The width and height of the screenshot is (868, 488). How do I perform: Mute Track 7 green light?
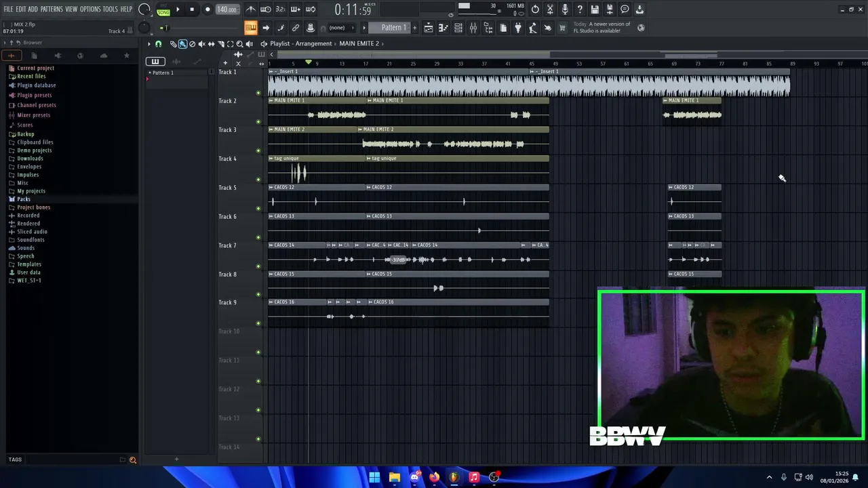click(258, 266)
